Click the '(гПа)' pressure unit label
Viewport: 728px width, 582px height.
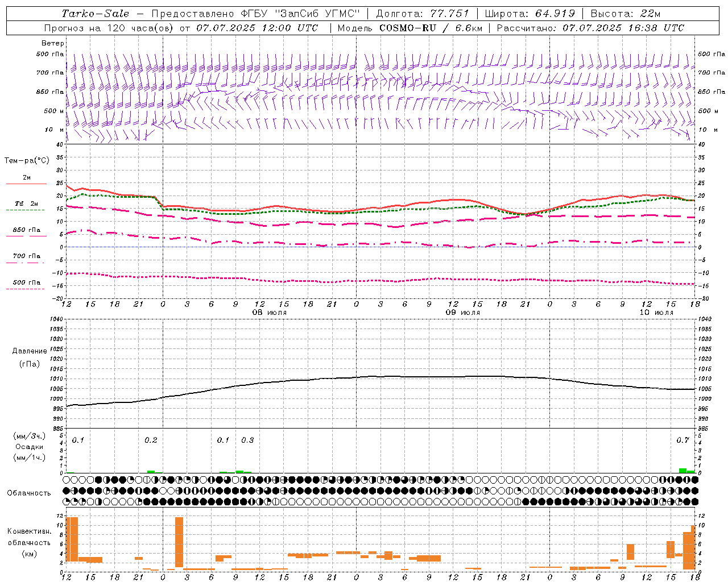pos(30,364)
